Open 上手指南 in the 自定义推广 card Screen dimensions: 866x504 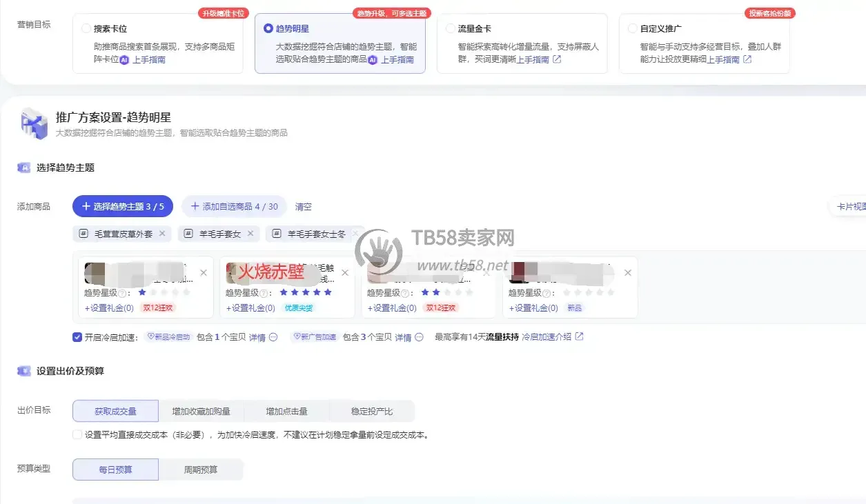click(723, 60)
